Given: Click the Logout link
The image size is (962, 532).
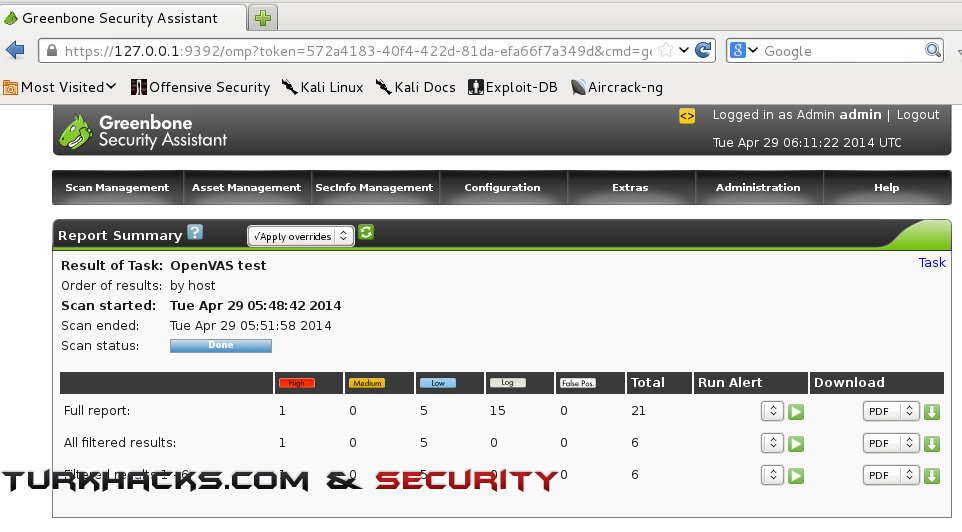Looking at the screenshot, I should point(918,115).
